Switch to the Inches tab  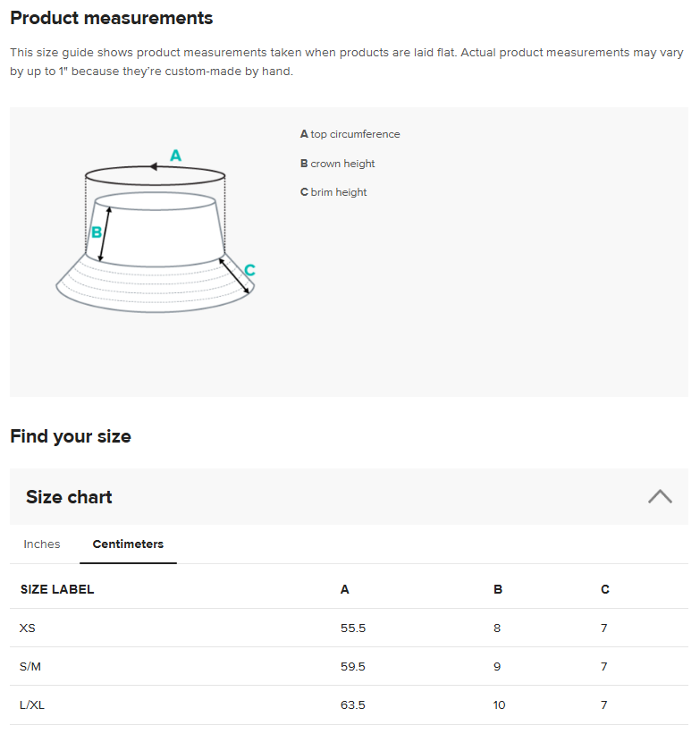click(42, 544)
